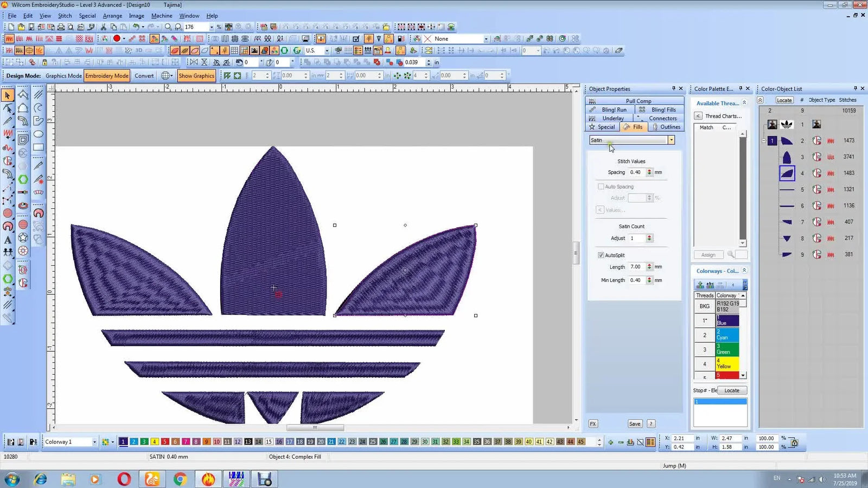
Task: Pin the Color-Object List panel
Action: click(x=855, y=88)
